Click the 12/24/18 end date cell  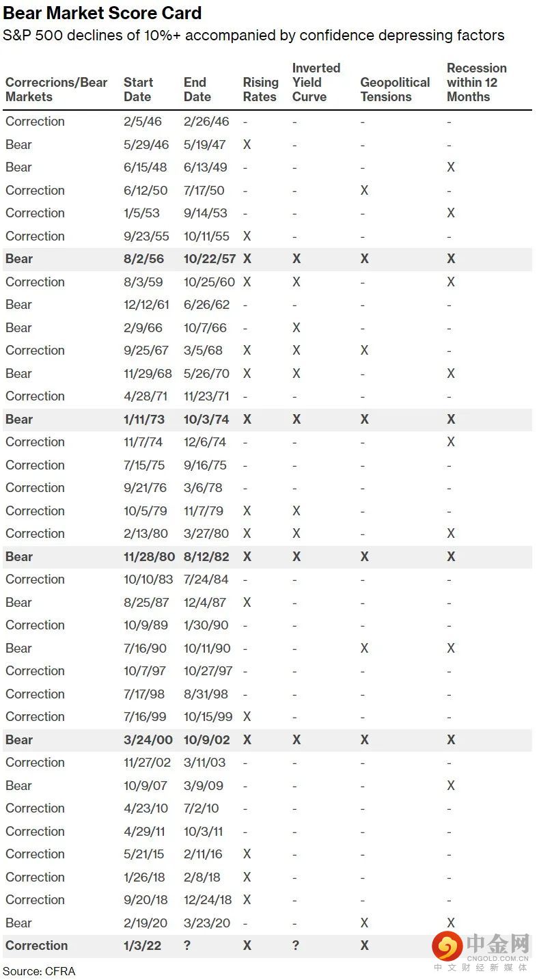[x=208, y=900]
